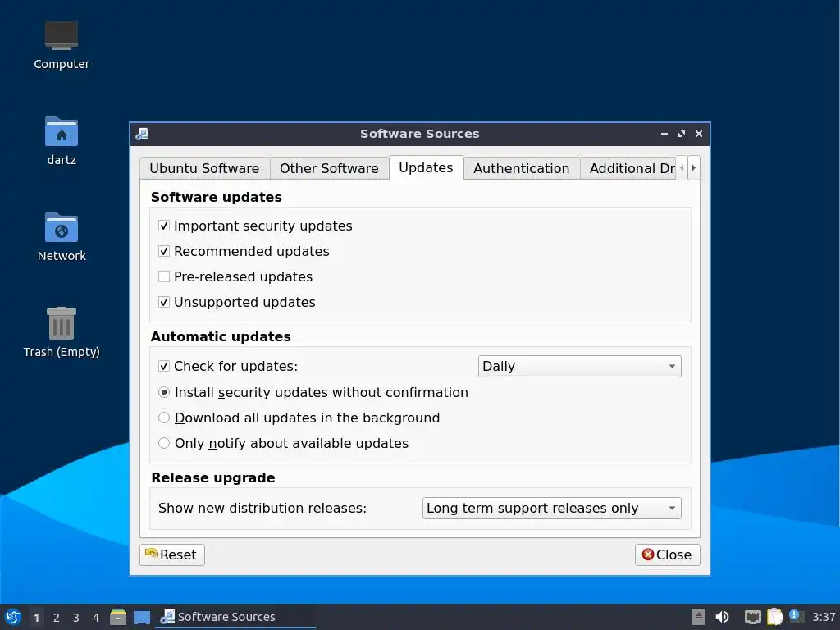
Task: Click the Software Sources title bar icon
Action: [142, 134]
